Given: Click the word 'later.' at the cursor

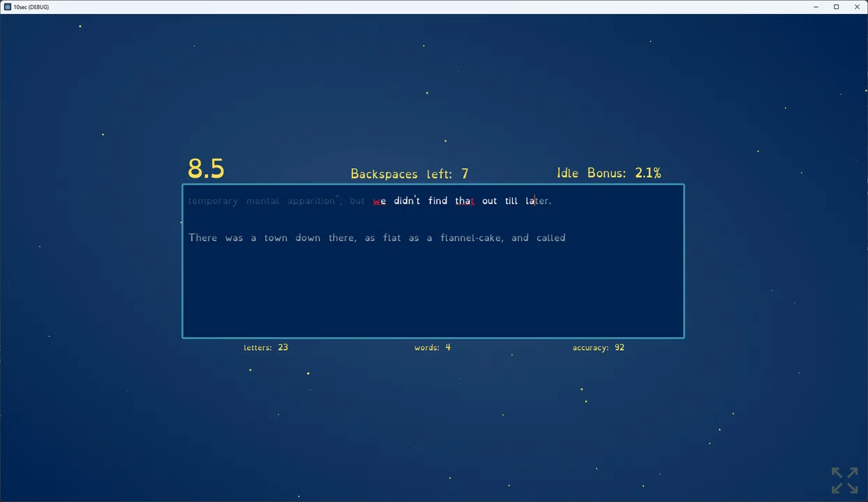Looking at the screenshot, I should 539,201.
